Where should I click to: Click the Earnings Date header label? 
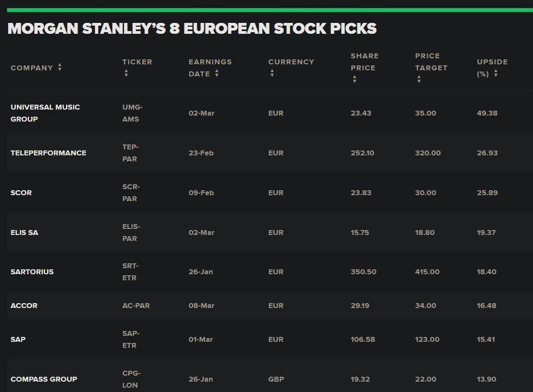(x=210, y=68)
